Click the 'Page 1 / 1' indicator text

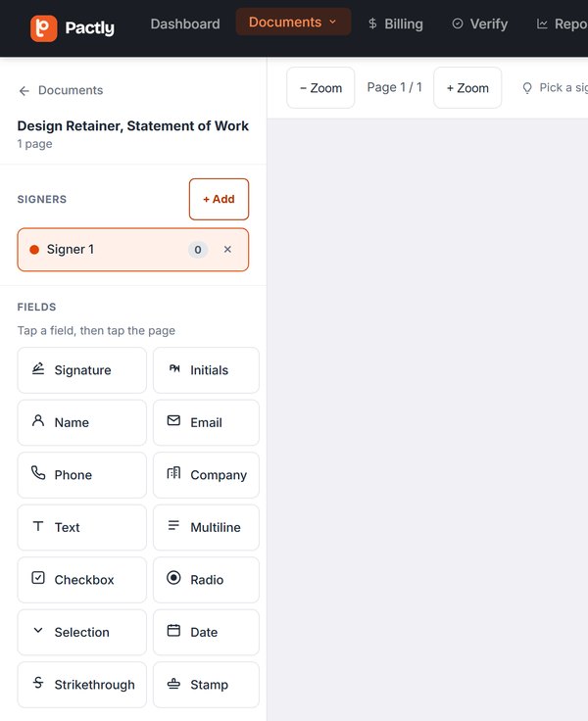(394, 87)
